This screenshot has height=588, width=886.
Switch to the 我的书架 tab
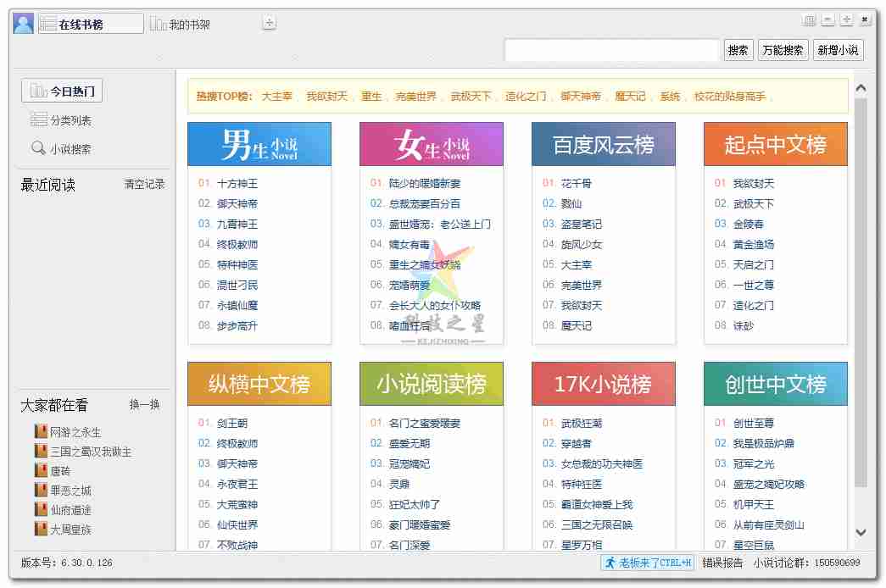(180, 25)
